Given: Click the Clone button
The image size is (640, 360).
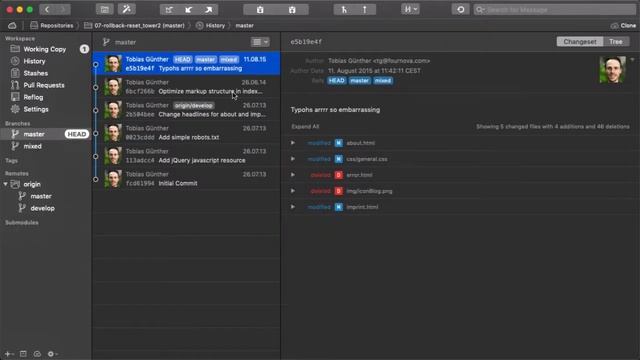Looking at the screenshot, I should coord(623,25).
